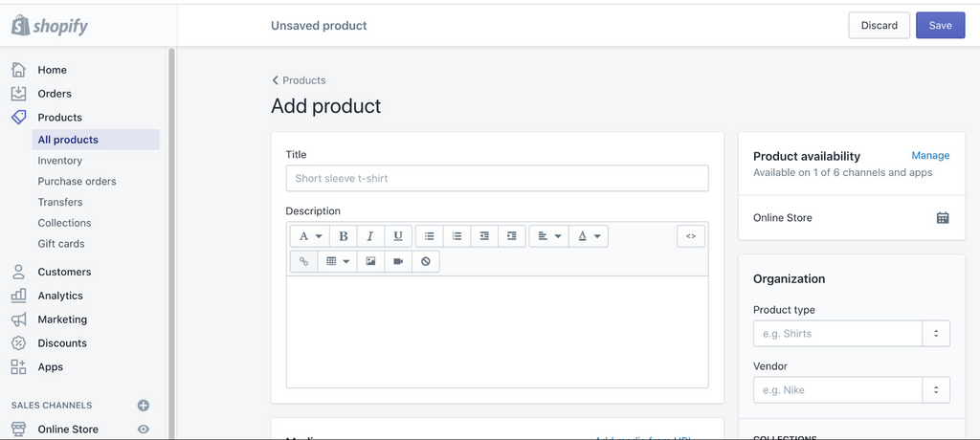Open the text alignment dropdown
Viewport: 980px width, 440px height.
pyautogui.click(x=548, y=236)
